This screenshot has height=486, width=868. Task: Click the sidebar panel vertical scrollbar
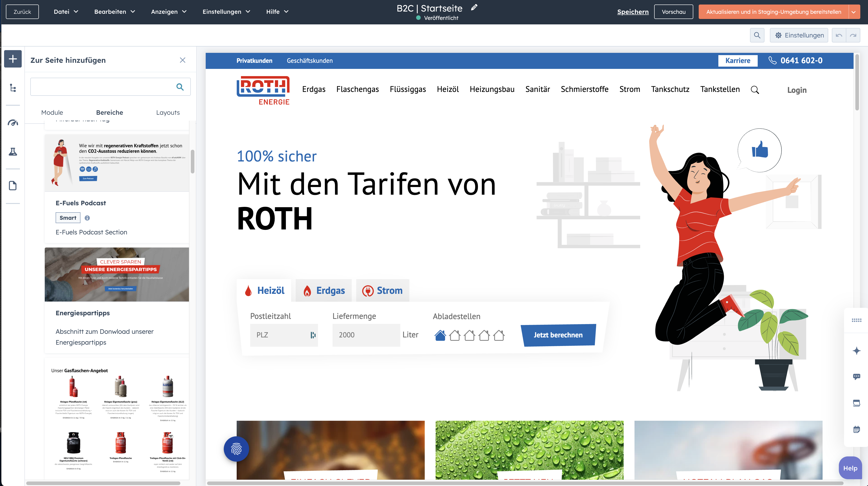193,161
